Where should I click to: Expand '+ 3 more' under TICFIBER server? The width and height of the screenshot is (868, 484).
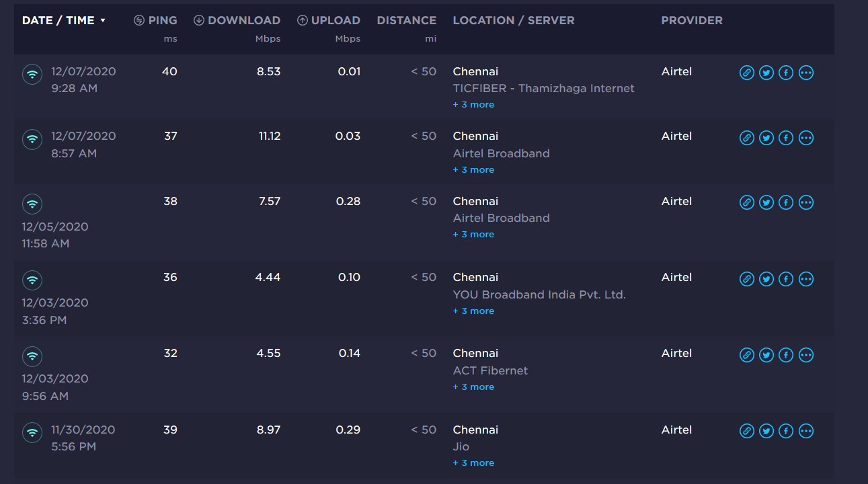pyautogui.click(x=473, y=105)
